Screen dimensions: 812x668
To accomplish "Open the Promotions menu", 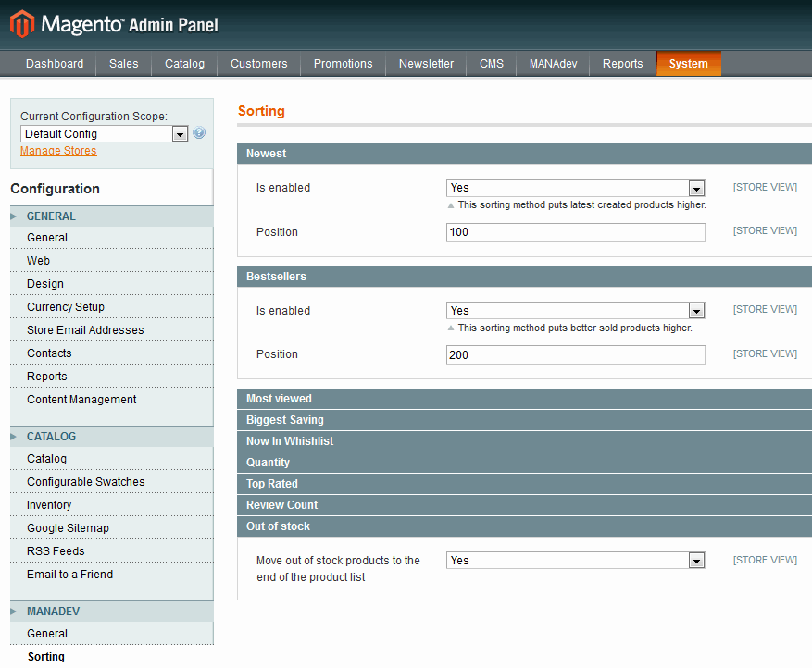I will point(343,64).
